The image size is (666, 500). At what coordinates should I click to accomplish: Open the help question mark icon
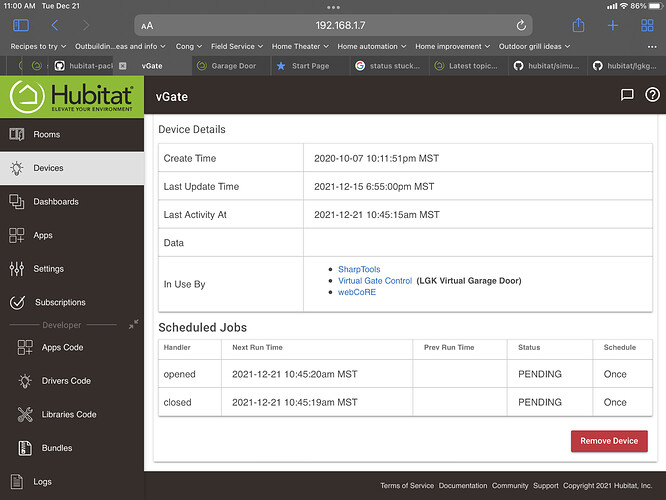[652, 95]
